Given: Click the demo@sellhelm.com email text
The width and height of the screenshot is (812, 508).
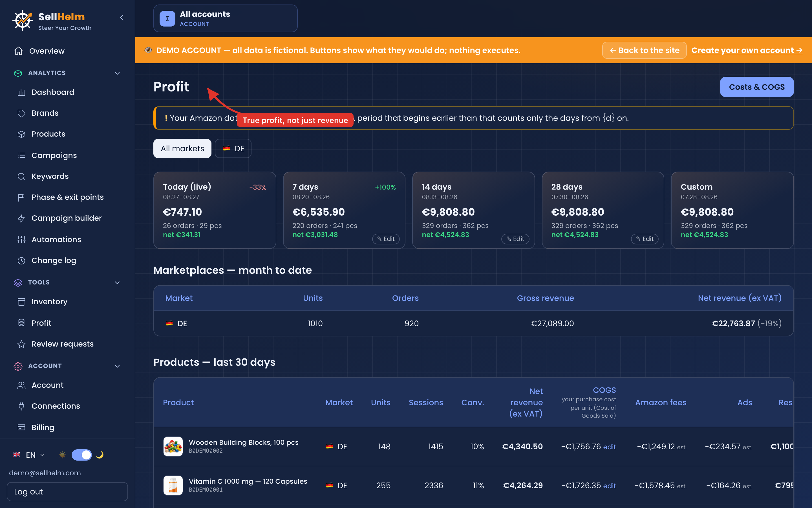Looking at the screenshot, I should (x=45, y=473).
